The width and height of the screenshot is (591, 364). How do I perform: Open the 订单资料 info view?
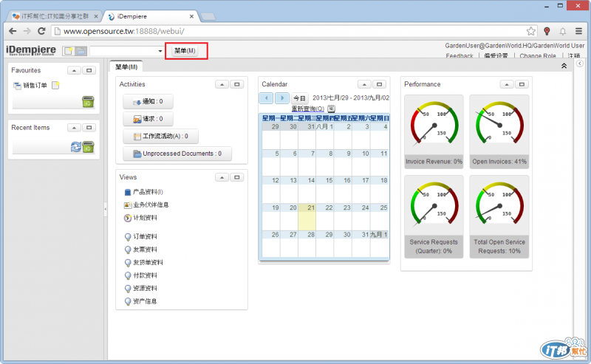[140, 237]
